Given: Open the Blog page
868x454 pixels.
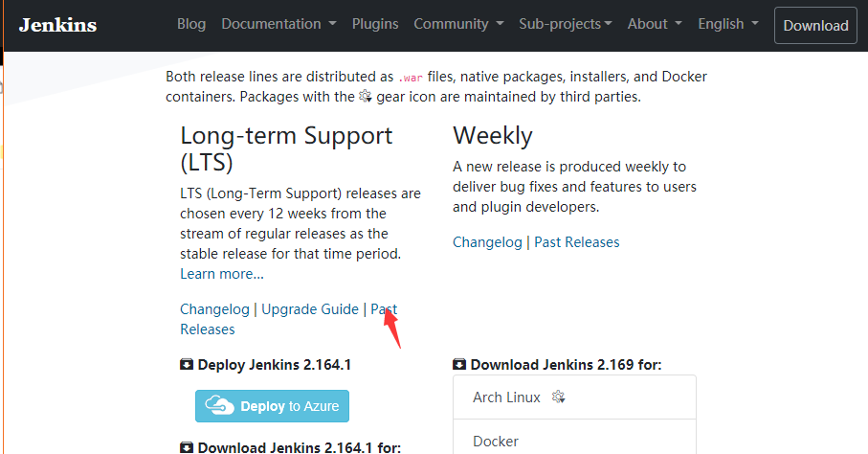Looking at the screenshot, I should pos(191,24).
